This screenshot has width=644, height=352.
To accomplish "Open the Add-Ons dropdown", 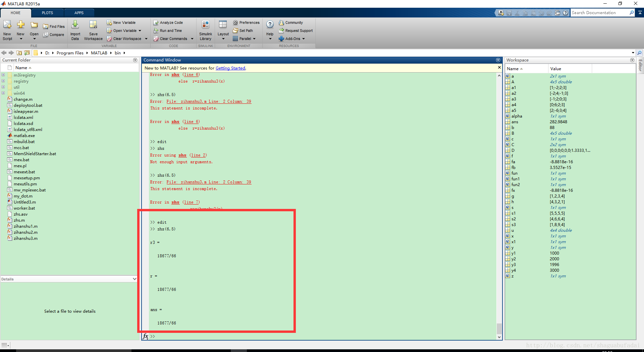I will 292,39.
